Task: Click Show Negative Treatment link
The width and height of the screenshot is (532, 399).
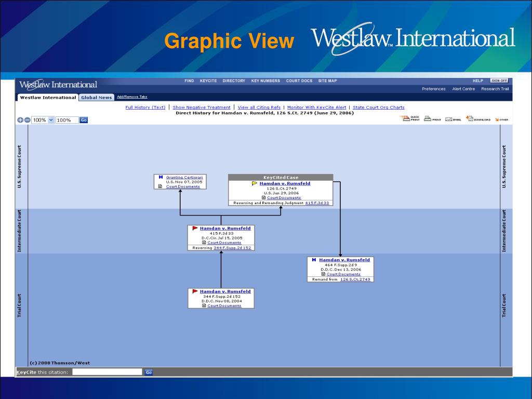Action: click(x=202, y=107)
